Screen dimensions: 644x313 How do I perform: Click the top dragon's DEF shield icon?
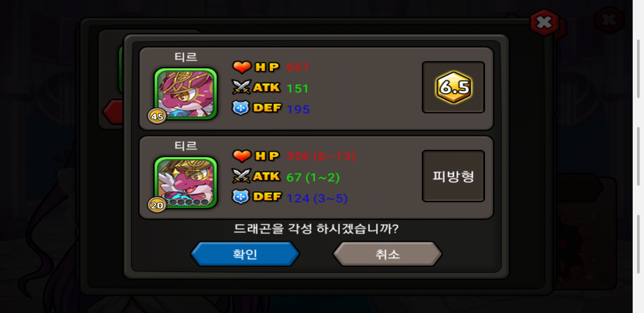coord(240,108)
